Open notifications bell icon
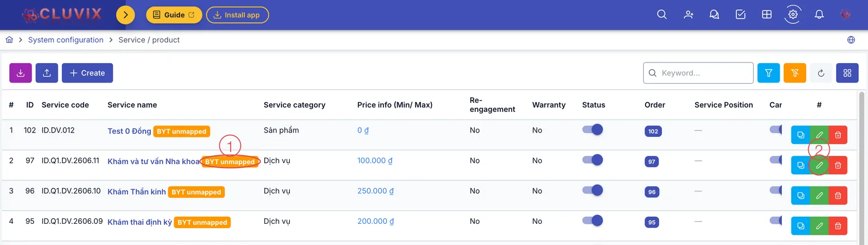The width and height of the screenshot is (868, 245). pos(819,15)
